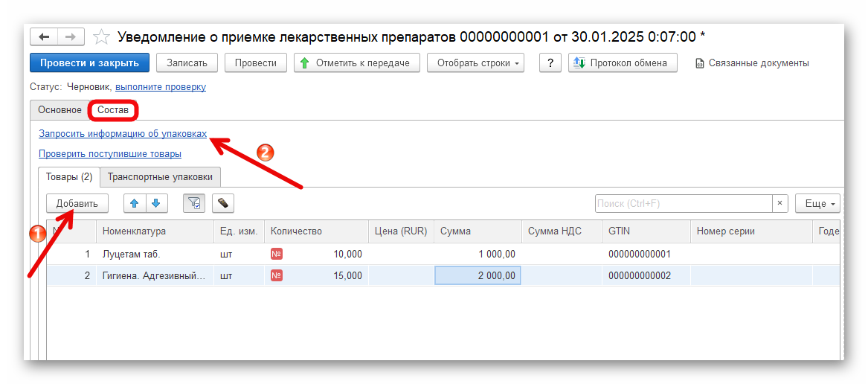Screen dimensions: 868x384
Task: Open help with the question mark button
Action: [x=550, y=63]
